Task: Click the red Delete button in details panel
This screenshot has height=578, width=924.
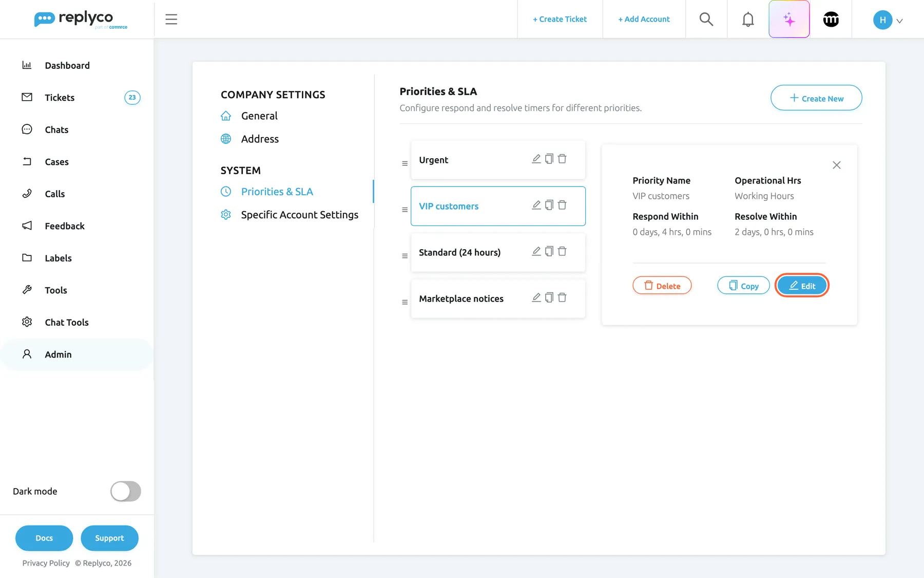Action: point(662,286)
